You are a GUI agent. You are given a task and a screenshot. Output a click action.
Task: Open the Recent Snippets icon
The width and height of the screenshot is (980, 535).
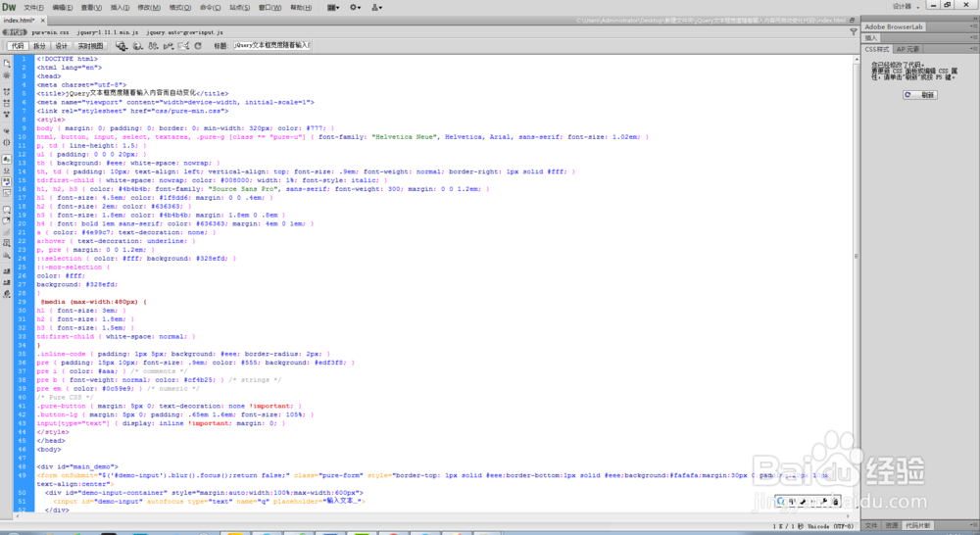[x=7, y=244]
